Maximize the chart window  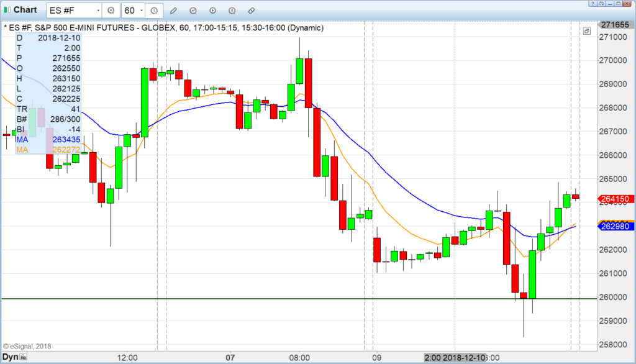[618, 3]
